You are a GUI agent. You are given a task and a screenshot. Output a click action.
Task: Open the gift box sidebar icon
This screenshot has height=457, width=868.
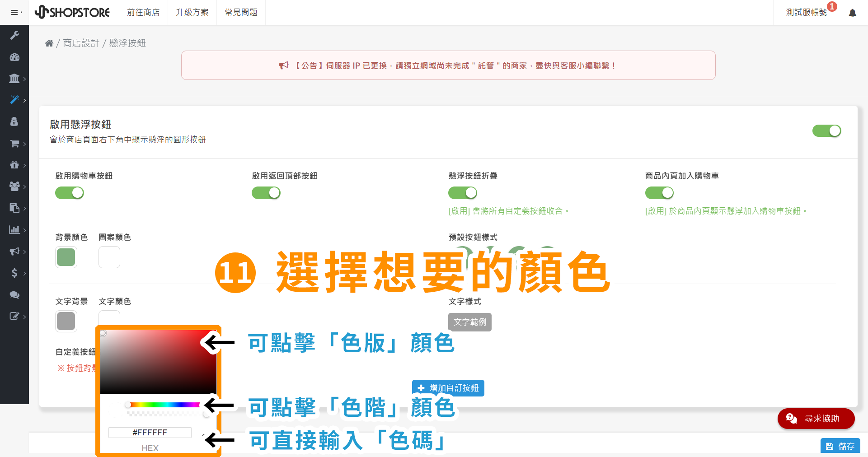(14, 165)
